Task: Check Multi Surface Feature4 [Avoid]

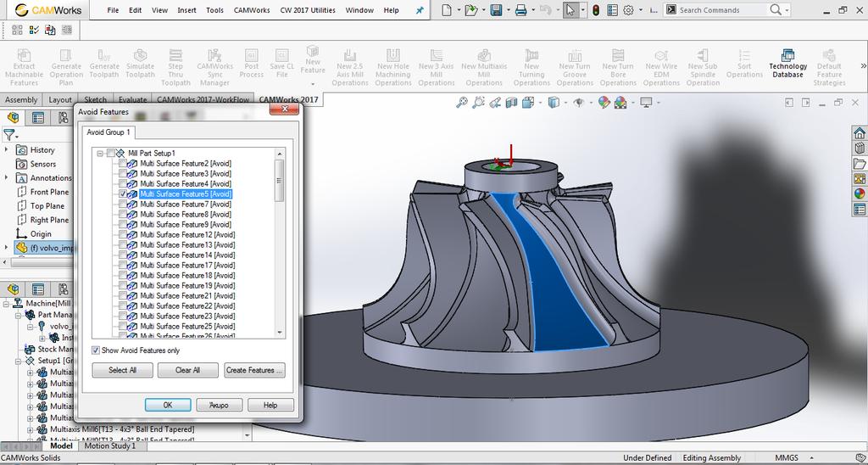Action: tap(123, 183)
